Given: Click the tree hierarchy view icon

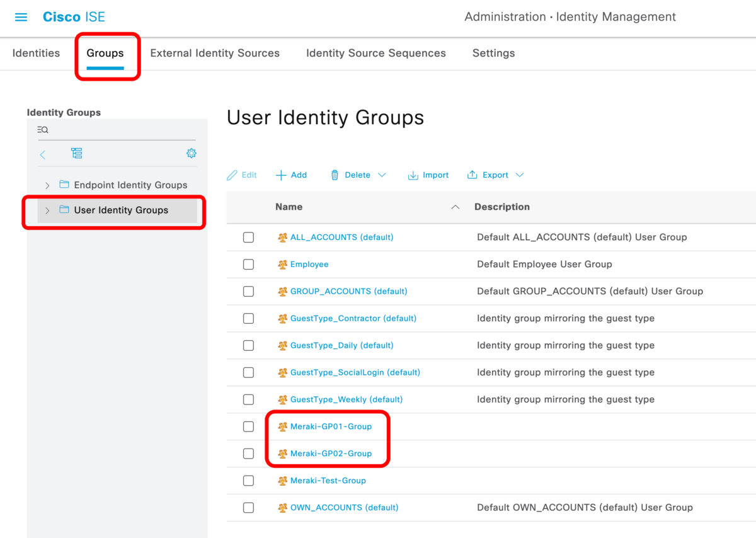Looking at the screenshot, I should 76,153.
